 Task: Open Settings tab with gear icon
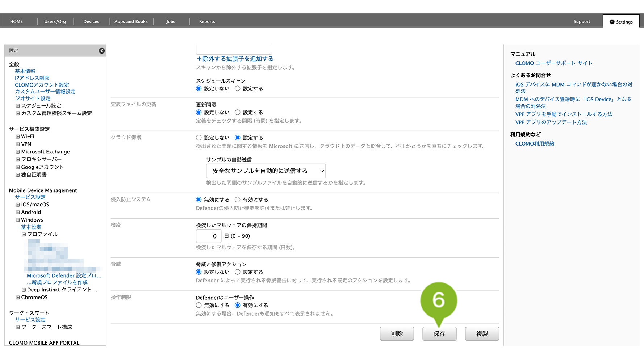pyautogui.click(x=621, y=22)
